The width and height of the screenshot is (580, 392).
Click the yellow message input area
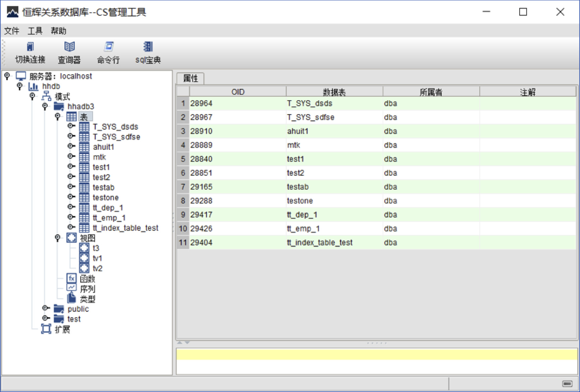[x=376, y=354]
